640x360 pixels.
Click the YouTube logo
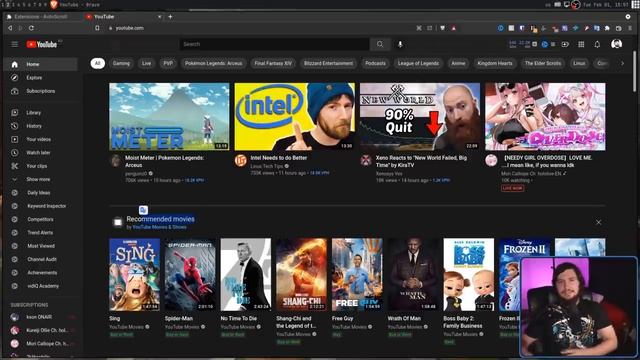click(x=42, y=44)
